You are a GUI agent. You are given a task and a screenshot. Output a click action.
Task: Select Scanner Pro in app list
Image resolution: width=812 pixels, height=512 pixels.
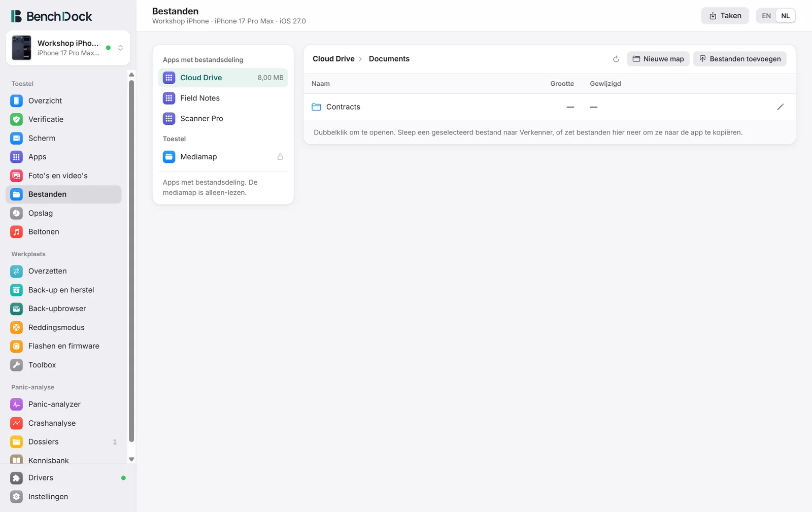[x=223, y=118]
